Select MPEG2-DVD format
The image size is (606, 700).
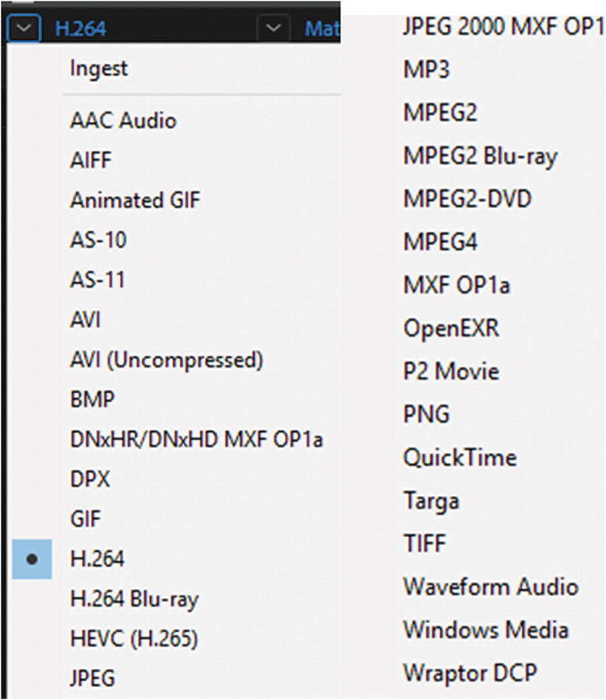[467, 199]
